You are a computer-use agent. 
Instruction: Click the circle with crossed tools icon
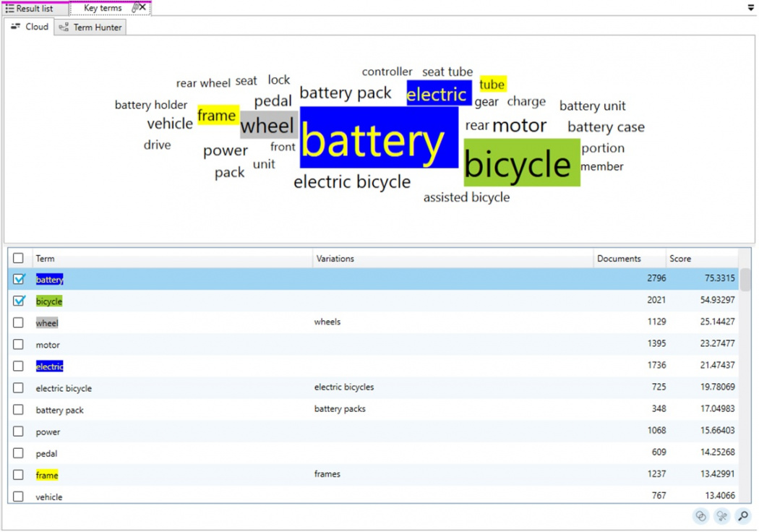click(721, 516)
